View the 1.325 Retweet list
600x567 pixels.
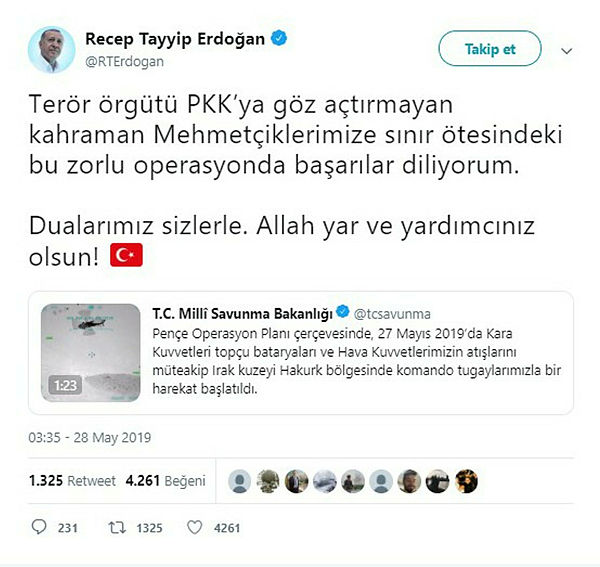click(72, 481)
